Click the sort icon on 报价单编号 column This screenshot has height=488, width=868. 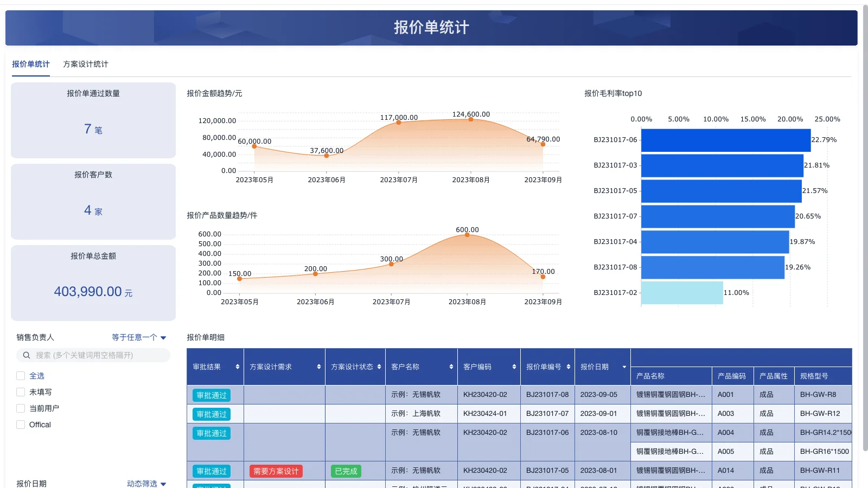click(568, 367)
